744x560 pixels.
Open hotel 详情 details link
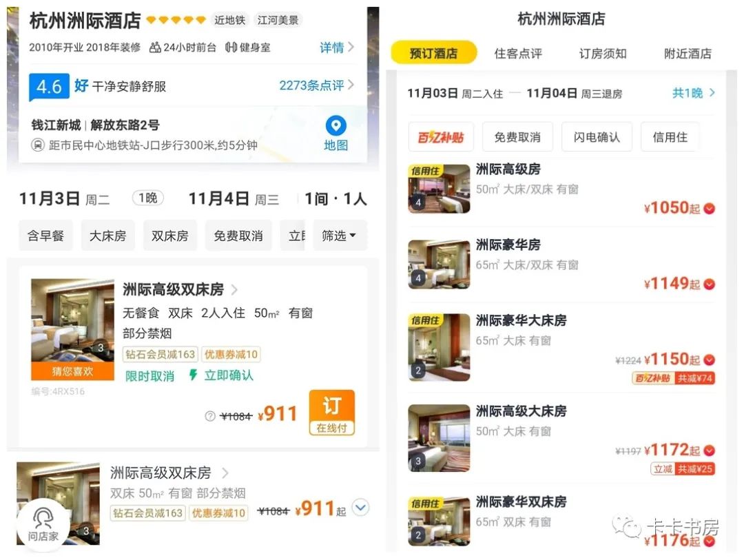(x=336, y=48)
